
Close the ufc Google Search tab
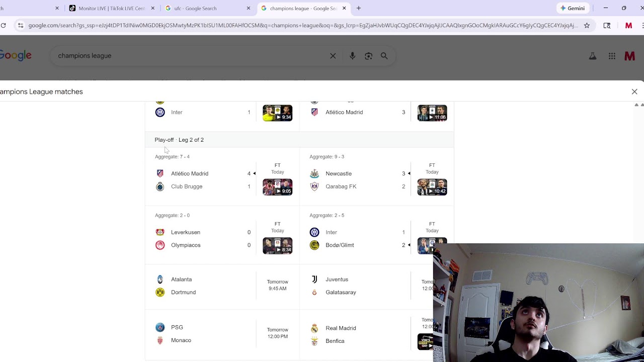(249, 8)
